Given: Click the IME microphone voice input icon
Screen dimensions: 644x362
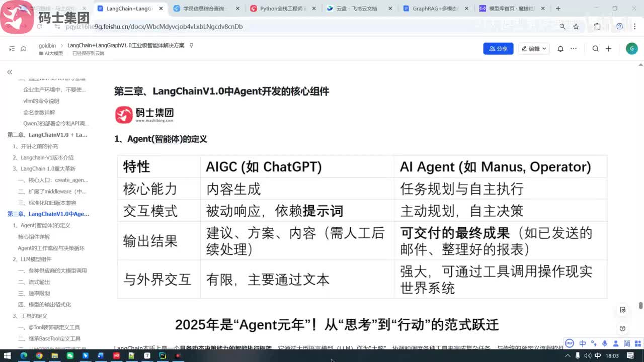Looking at the screenshot, I should (605, 343).
